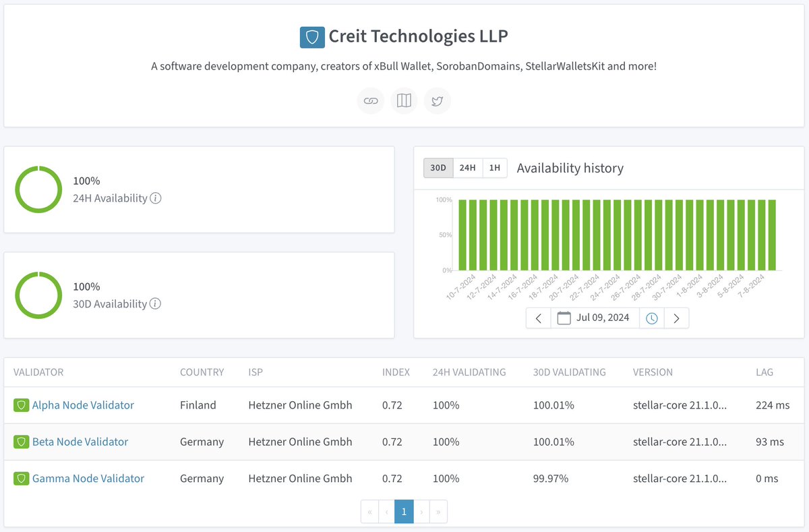Image resolution: width=809 pixels, height=532 pixels.
Task: Switch availability history to 24H
Action: click(x=468, y=168)
